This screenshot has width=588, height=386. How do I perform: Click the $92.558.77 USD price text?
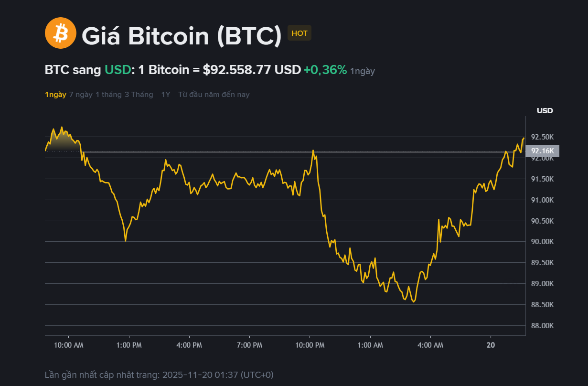[252, 70]
